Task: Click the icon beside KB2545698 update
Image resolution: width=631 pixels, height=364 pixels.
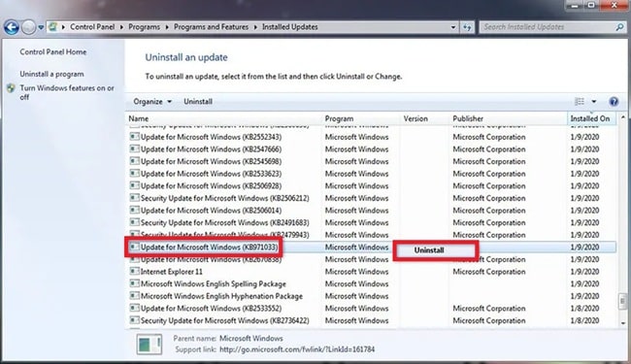Action: (134, 161)
